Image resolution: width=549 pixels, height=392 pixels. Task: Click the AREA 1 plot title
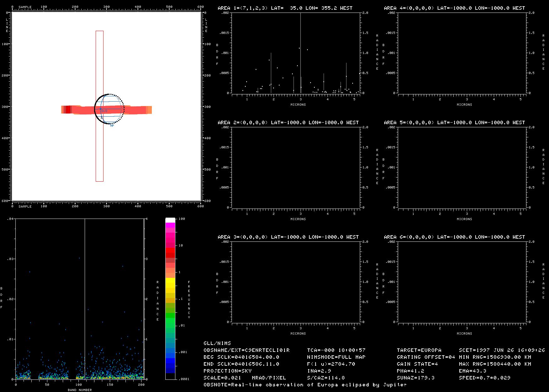click(285, 8)
